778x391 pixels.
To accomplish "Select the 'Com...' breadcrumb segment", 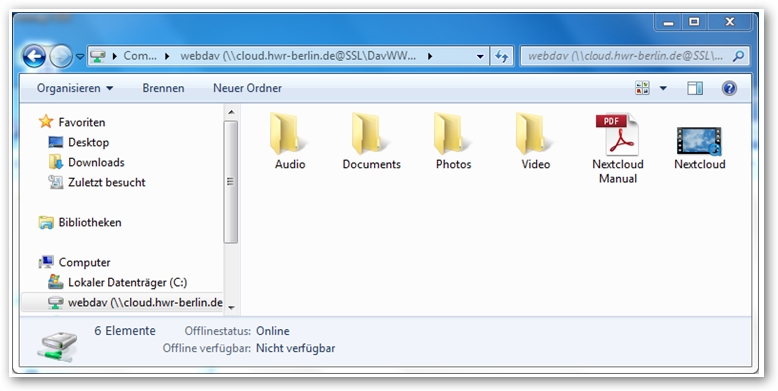I will click(x=140, y=56).
